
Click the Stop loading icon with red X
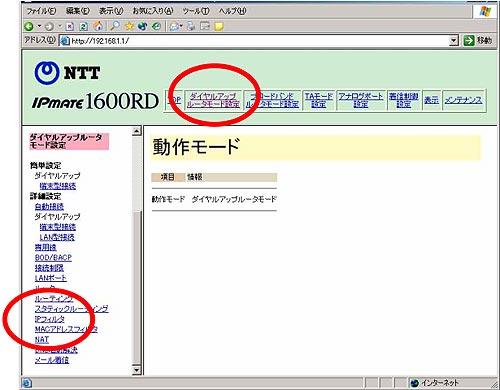click(x=70, y=26)
